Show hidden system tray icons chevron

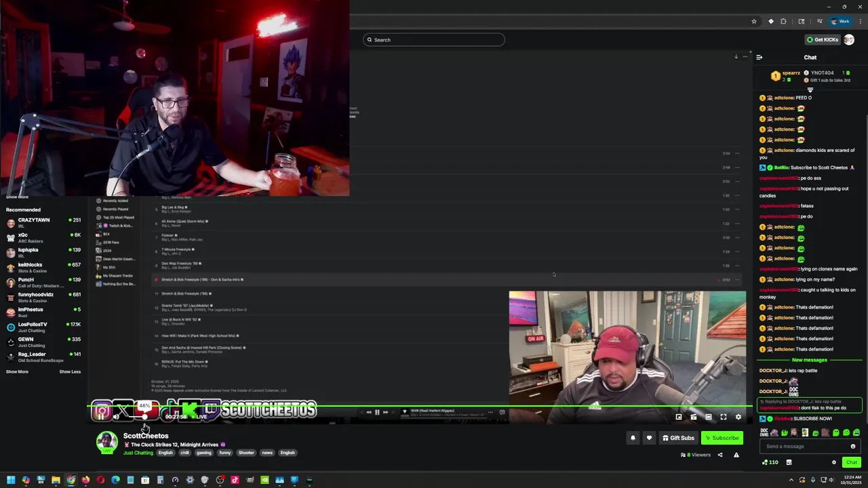(791, 480)
